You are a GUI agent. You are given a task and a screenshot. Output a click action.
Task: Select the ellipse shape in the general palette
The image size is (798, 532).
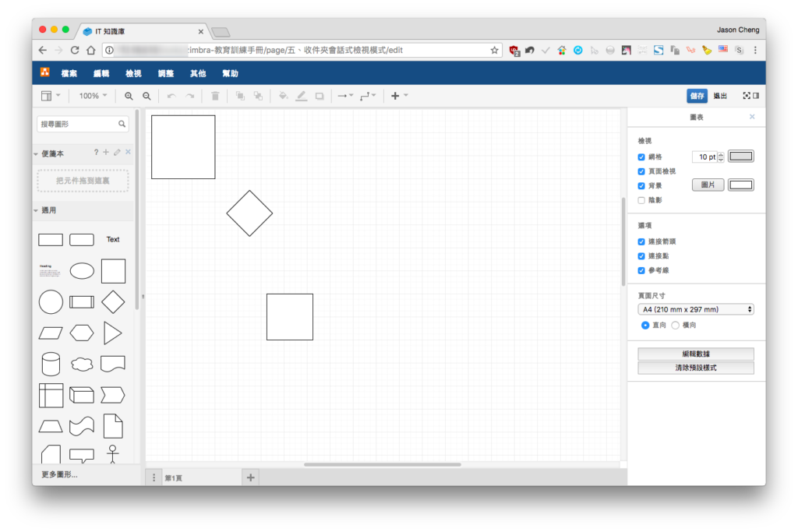click(82, 271)
